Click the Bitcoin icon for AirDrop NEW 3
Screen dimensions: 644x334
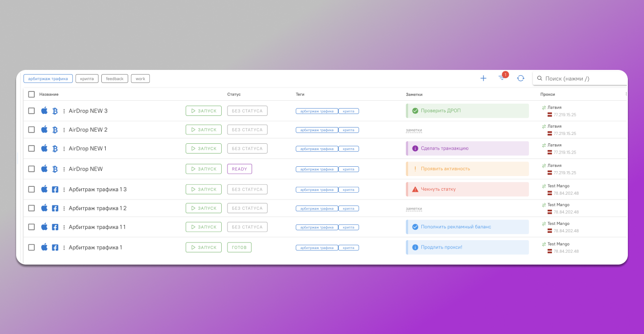(55, 111)
